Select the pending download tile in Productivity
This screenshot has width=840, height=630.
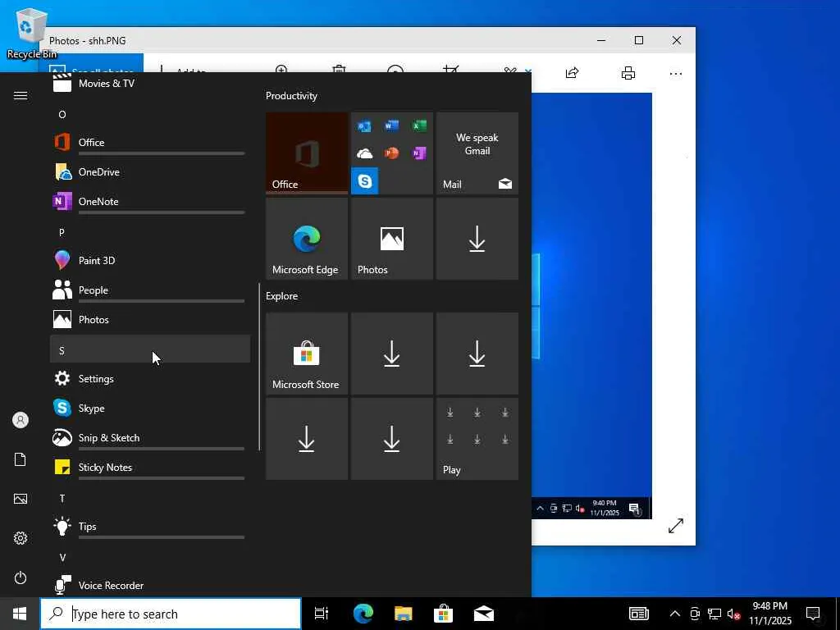coord(477,239)
